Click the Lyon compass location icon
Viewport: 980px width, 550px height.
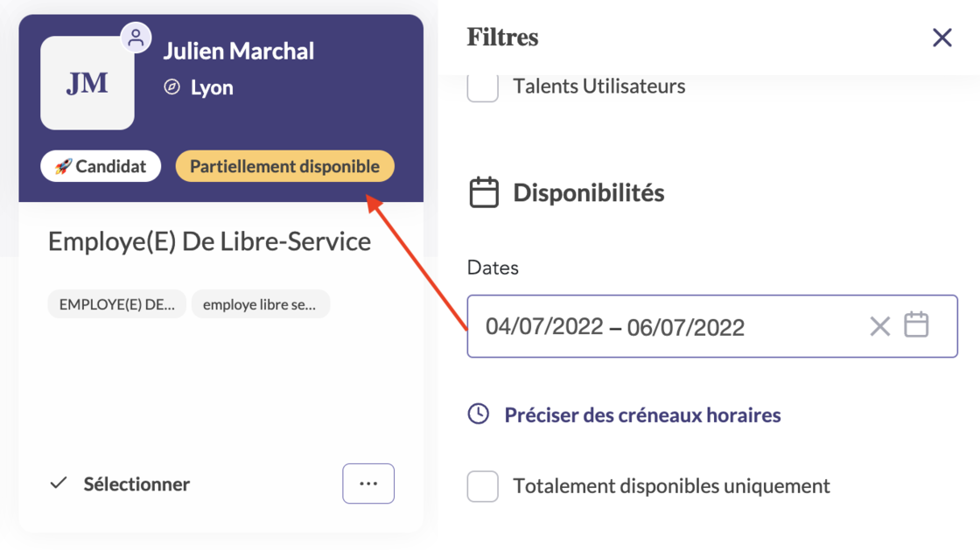tap(171, 87)
